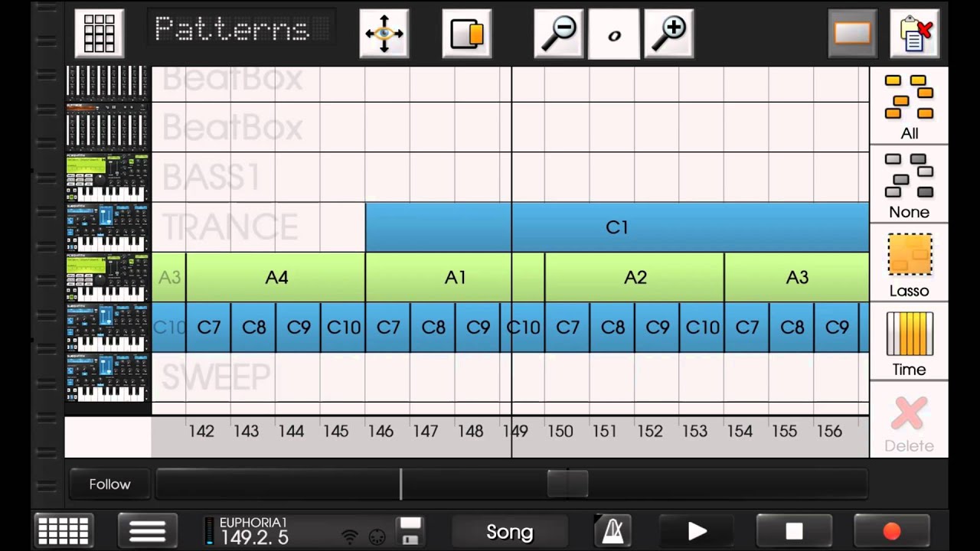This screenshot has width=980, height=551.
Task: Click the horizontal song scrollbar thumb
Action: (x=567, y=484)
